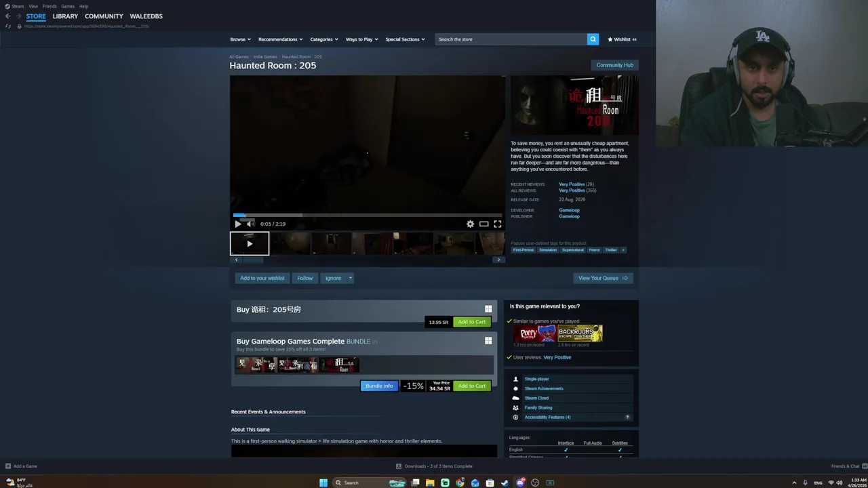Click the store search magnifier button

click(593, 39)
